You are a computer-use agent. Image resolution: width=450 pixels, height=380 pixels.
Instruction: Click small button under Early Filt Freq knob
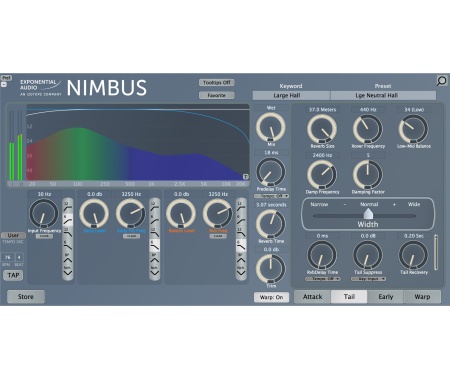pyautogui.click(x=131, y=236)
